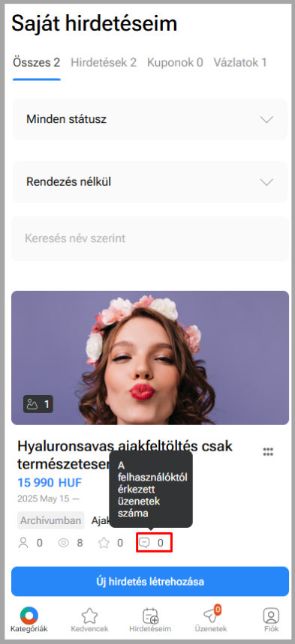Click the photo count badge on the image
Image resolution: width=295 pixels, height=644 pixels.
[x=38, y=405]
